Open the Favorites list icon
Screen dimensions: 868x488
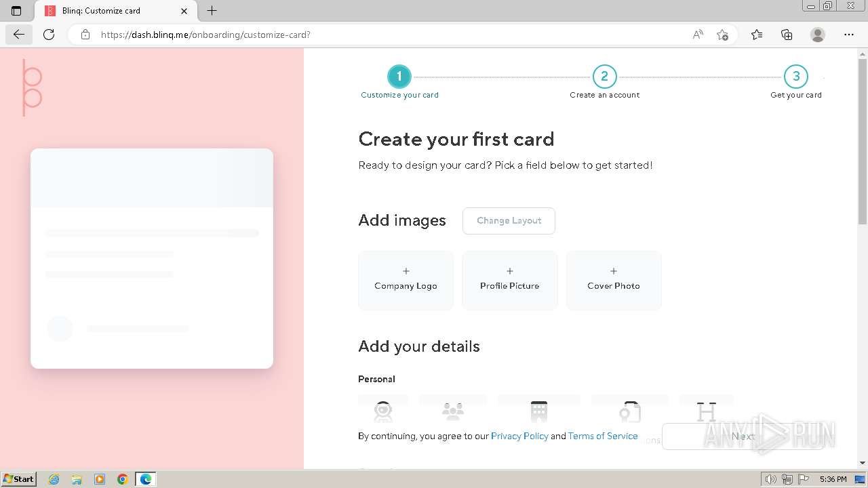click(757, 35)
